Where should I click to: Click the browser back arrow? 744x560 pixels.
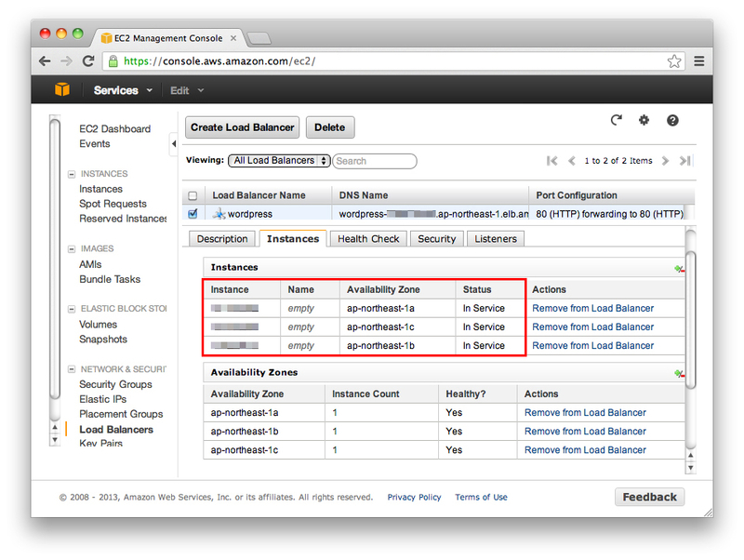pyautogui.click(x=45, y=61)
